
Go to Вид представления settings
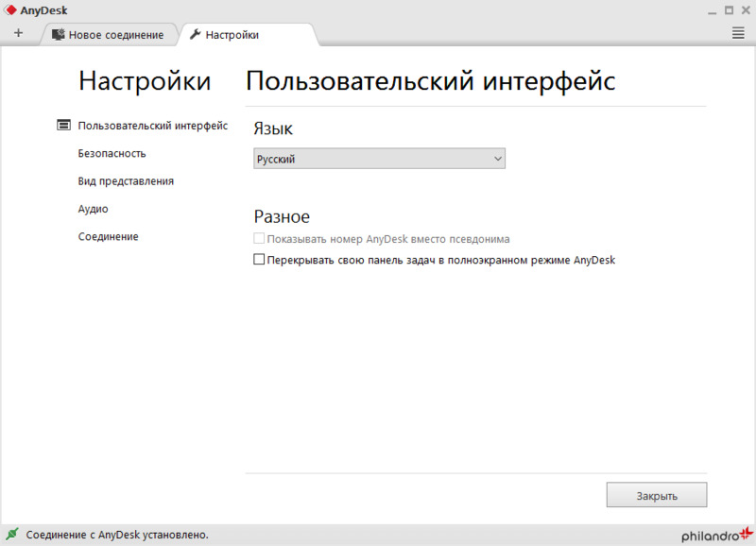pyautogui.click(x=126, y=181)
